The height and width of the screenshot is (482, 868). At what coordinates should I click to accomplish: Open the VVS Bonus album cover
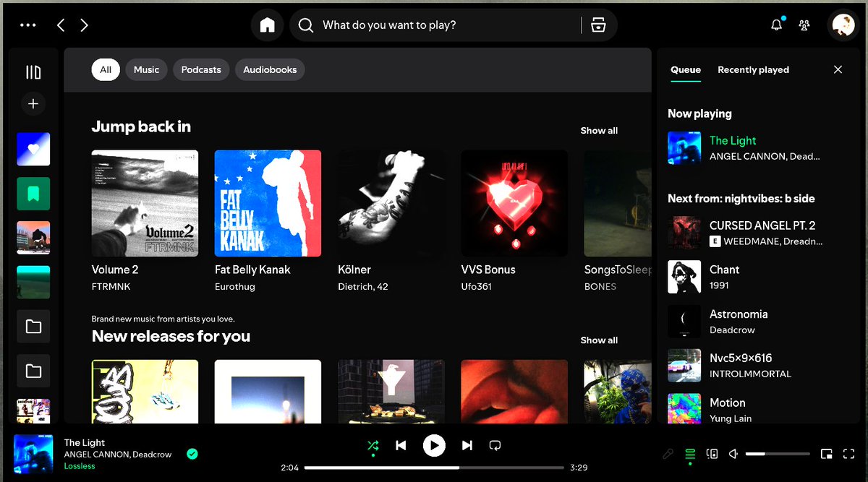pyautogui.click(x=514, y=203)
